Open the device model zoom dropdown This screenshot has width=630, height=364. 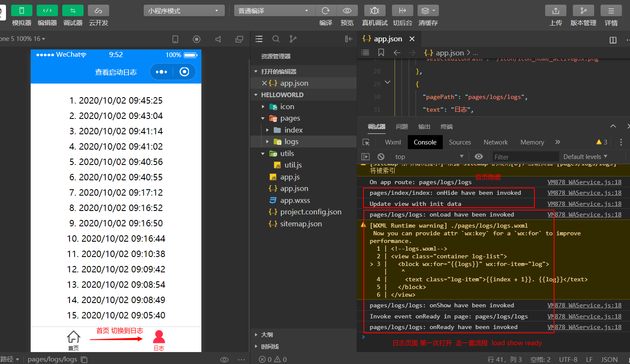(x=23, y=39)
